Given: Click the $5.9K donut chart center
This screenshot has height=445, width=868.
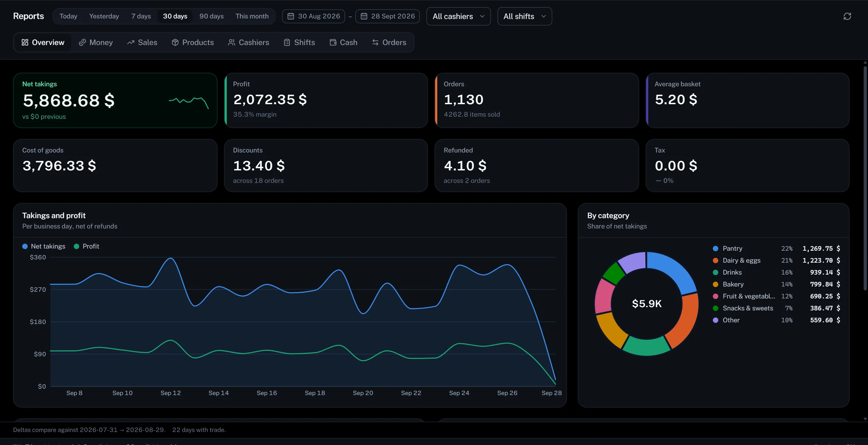Looking at the screenshot, I should (647, 304).
